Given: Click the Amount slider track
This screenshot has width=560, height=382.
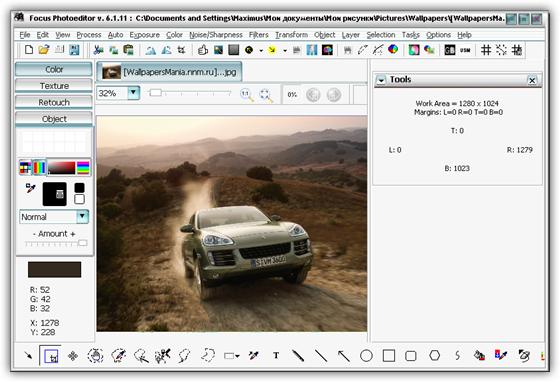Looking at the screenshot, I should coord(56,243).
